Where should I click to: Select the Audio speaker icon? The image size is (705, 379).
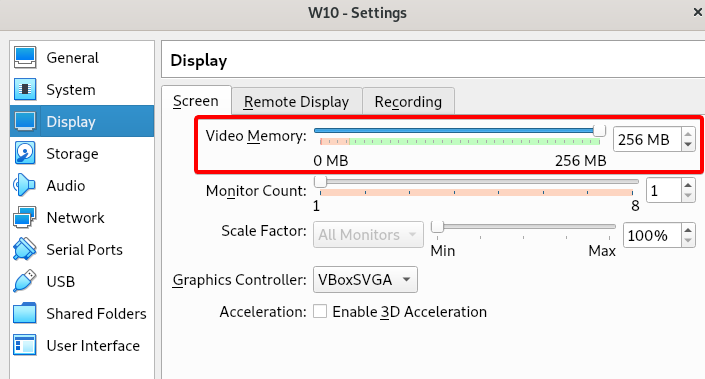coord(25,185)
